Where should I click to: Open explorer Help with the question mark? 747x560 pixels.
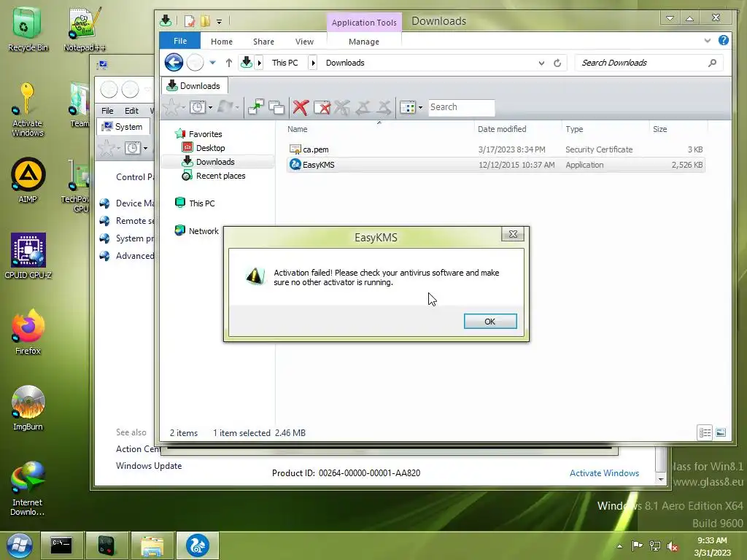click(723, 41)
